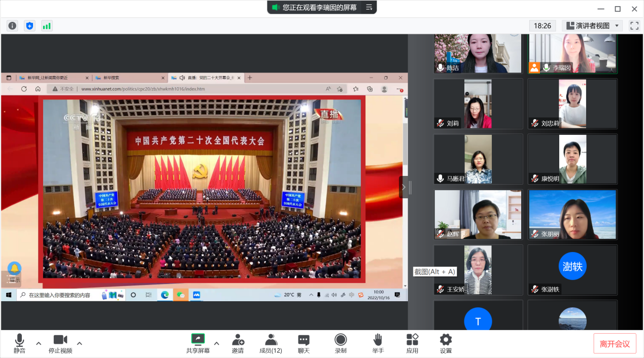Open the 设置 settings gear

pyautogui.click(x=446, y=343)
